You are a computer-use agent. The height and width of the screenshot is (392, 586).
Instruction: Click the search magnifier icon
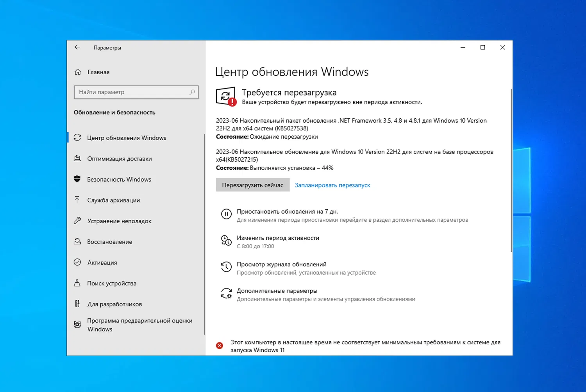pyautogui.click(x=192, y=92)
